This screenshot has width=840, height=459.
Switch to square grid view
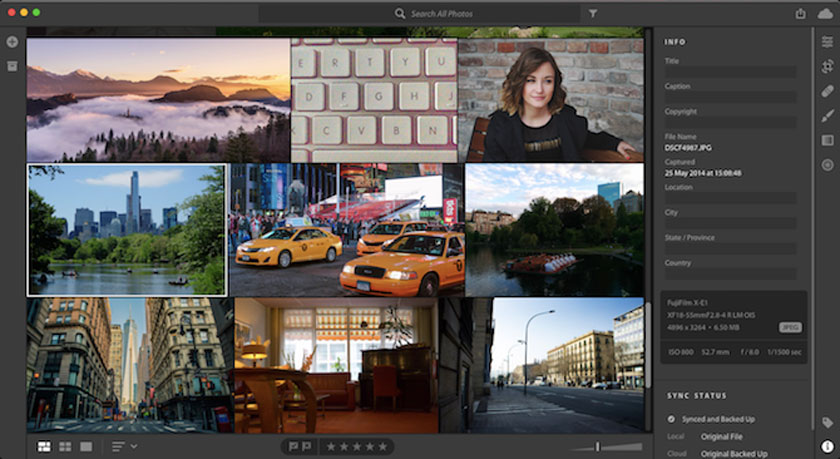click(65, 446)
